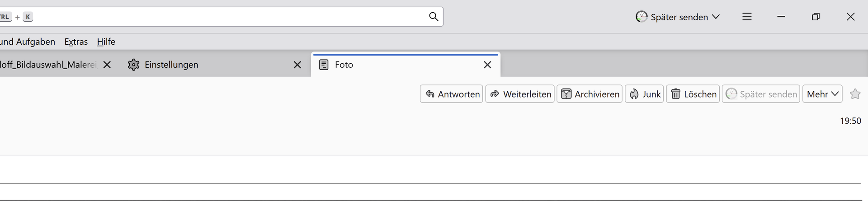The width and height of the screenshot is (868, 201).
Task: Close the Einstellungen tab
Action: point(297,65)
